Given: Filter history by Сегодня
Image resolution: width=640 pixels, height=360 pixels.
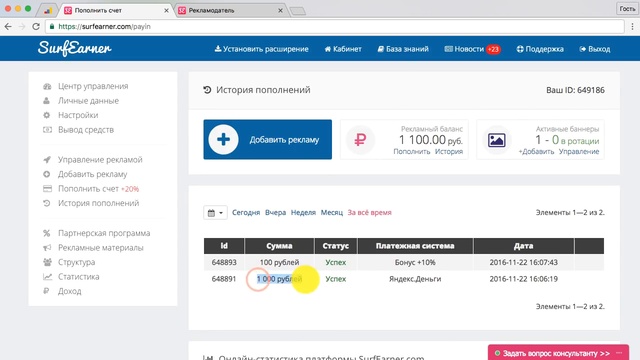Looking at the screenshot, I should pos(246,213).
